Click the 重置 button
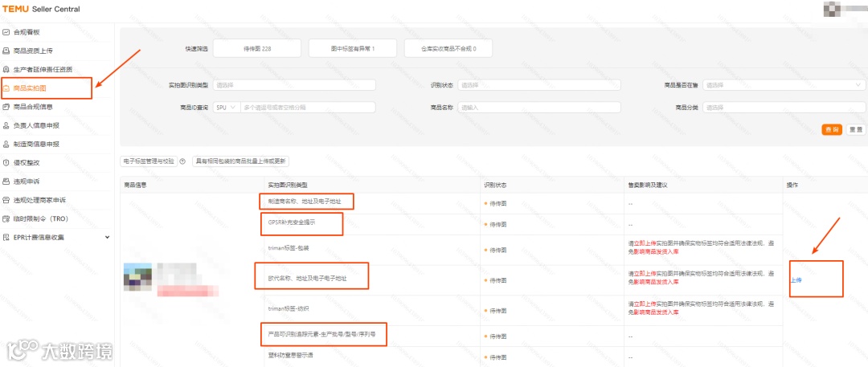This screenshot has width=868, height=367. click(856, 129)
